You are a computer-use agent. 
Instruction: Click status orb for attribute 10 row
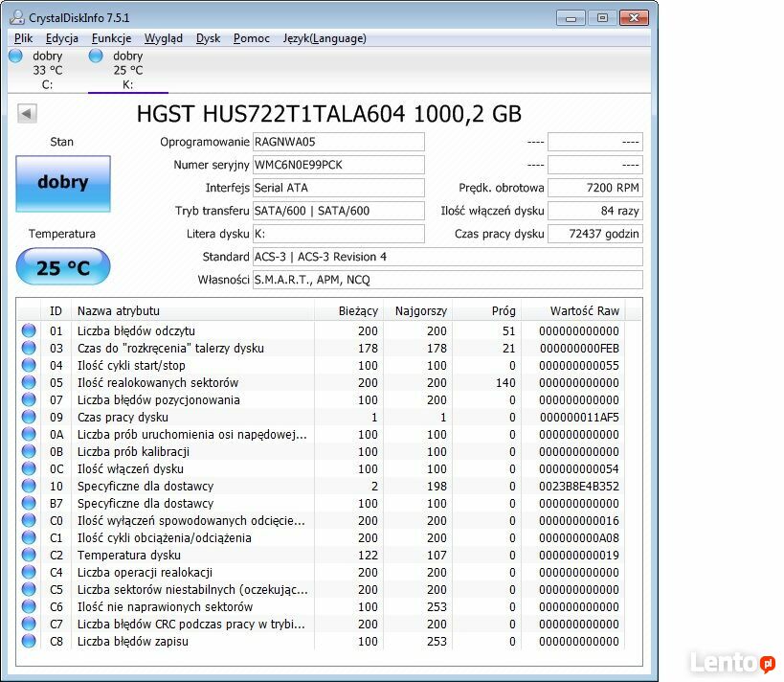click(29, 486)
